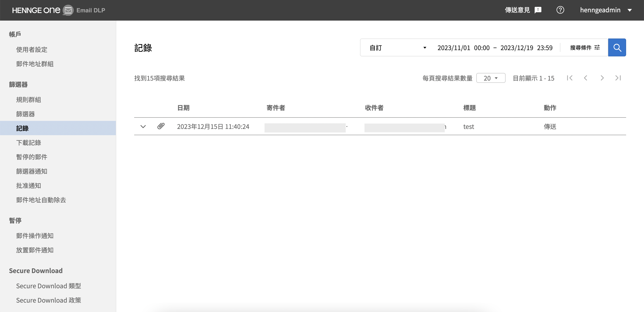644x312 pixels.
Task: Open the help question mark icon
Action: [x=560, y=10]
